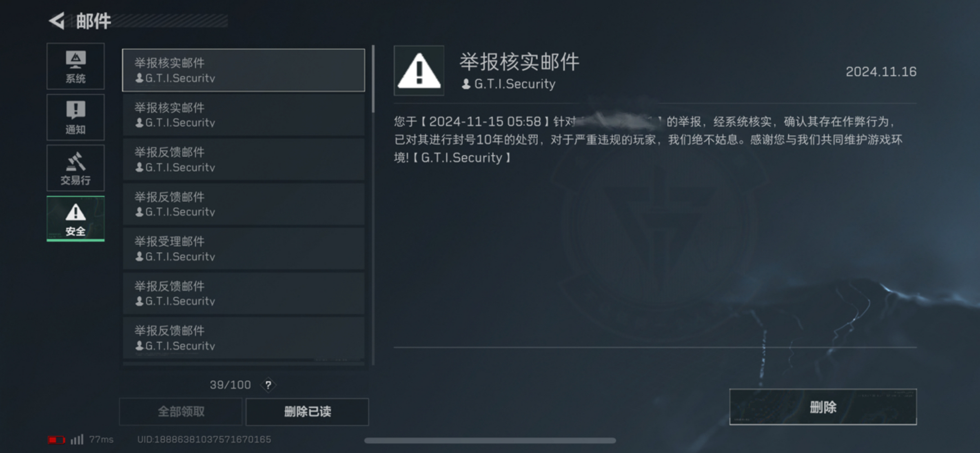Click the large warning triangle mail icon

[419, 71]
